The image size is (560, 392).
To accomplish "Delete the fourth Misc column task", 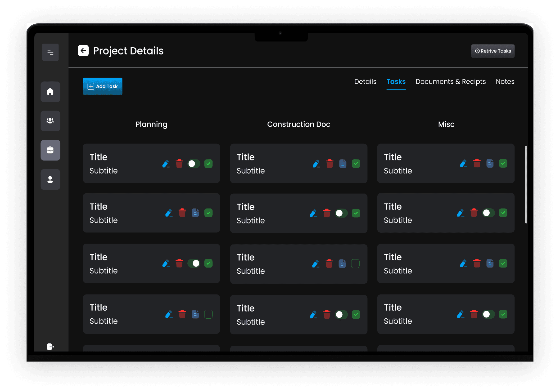I will click(x=474, y=314).
